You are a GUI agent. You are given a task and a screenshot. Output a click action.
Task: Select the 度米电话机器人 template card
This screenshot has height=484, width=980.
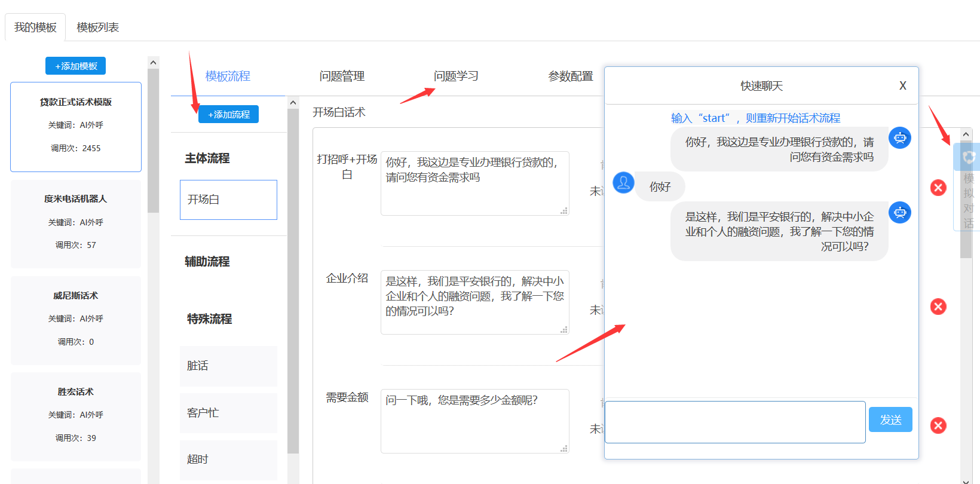coord(76,222)
